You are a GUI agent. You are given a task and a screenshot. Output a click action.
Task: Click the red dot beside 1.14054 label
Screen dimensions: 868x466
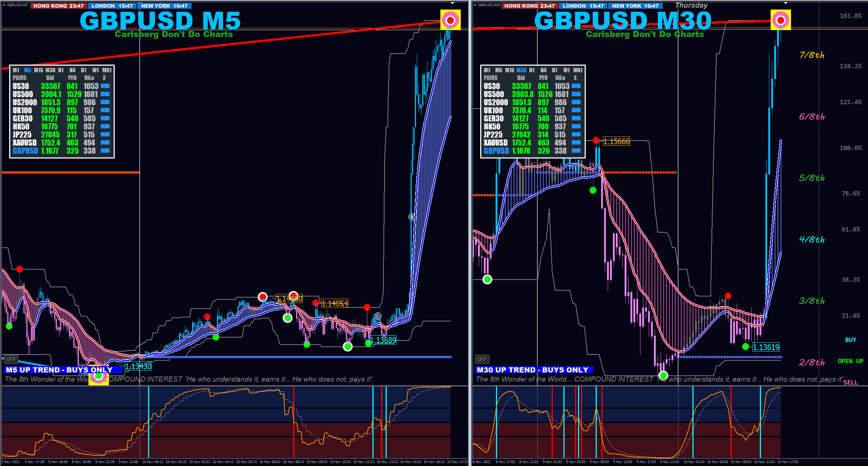click(316, 303)
